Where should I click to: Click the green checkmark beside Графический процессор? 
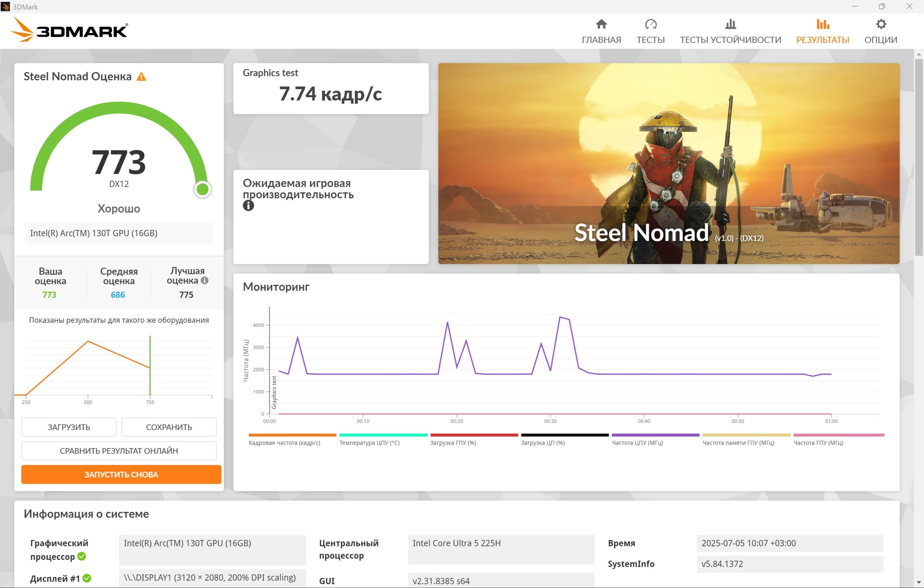[81, 556]
